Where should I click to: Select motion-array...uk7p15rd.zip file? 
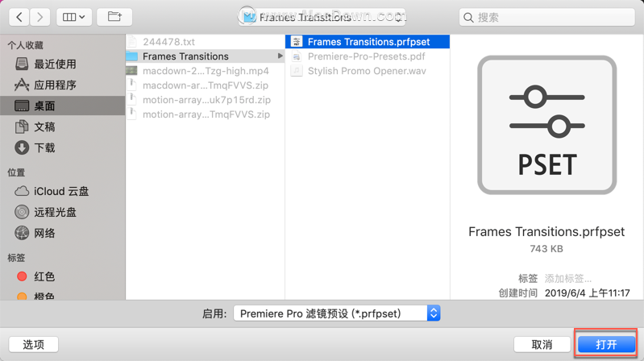[x=205, y=100]
